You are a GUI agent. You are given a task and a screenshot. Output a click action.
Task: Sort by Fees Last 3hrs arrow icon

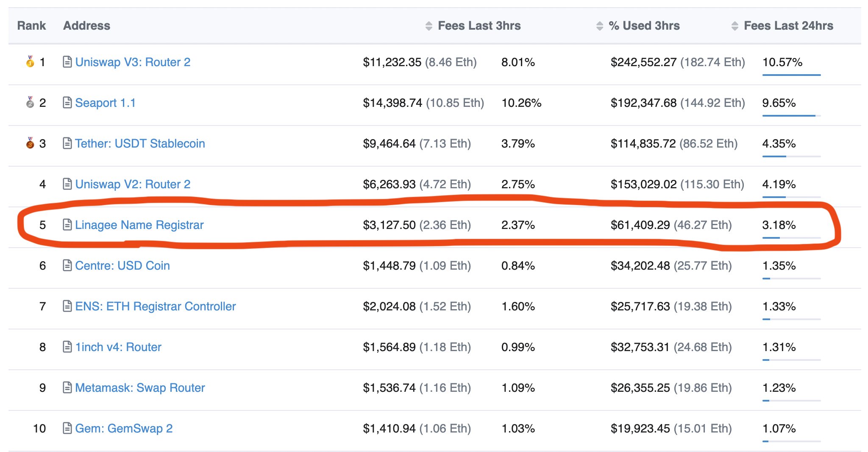pos(429,26)
